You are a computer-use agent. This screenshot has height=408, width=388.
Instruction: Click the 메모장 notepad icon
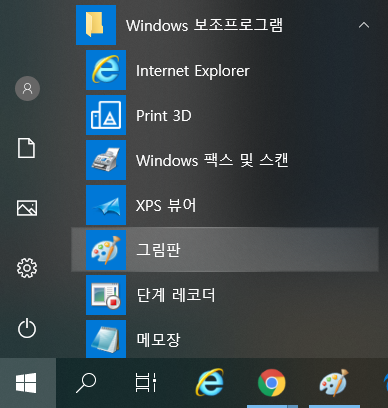[106, 339]
